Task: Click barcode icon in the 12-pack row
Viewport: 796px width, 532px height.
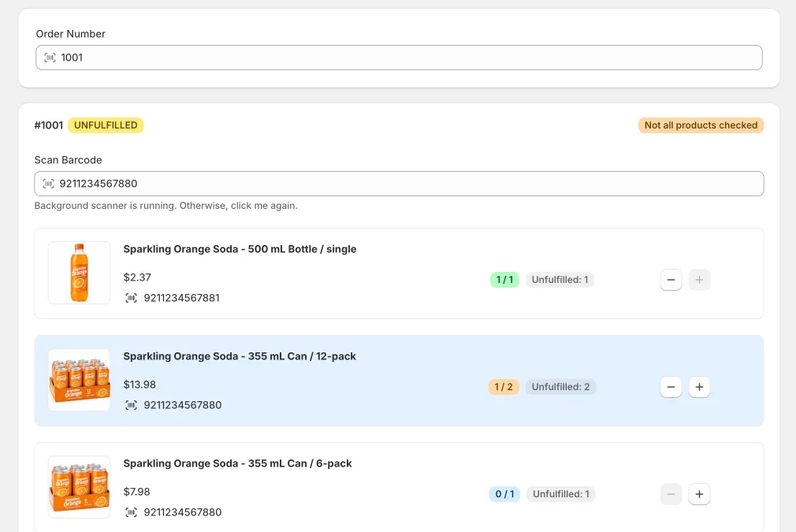Action: click(x=131, y=405)
